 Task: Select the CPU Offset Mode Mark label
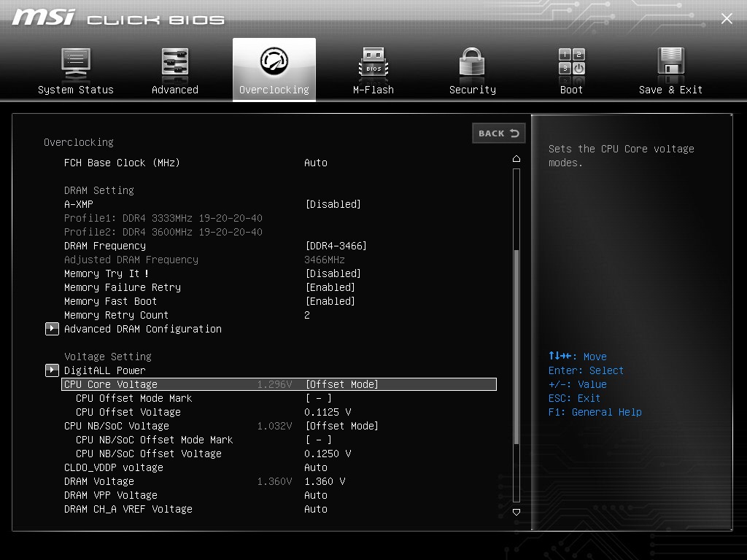pyautogui.click(x=134, y=398)
